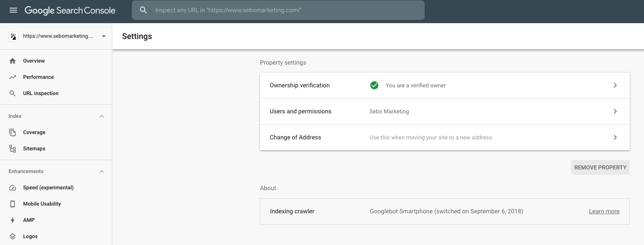Click the Mobile Usability phone icon
The image size is (644, 245).
13,204
